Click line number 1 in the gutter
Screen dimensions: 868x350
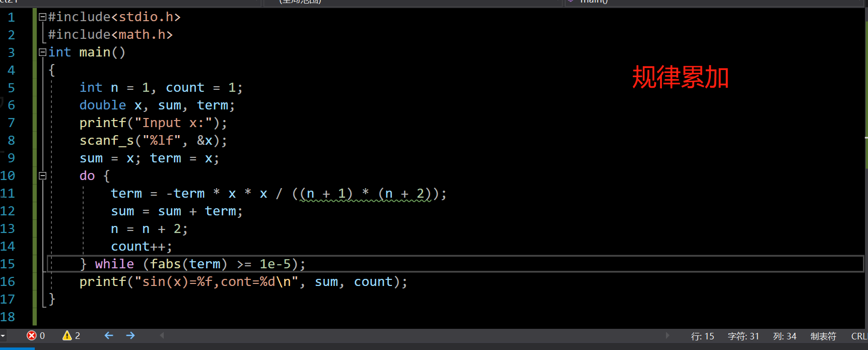click(x=11, y=18)
